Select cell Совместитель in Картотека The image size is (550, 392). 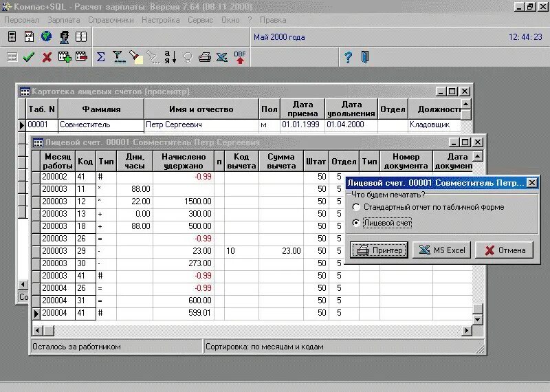[101, 125]
